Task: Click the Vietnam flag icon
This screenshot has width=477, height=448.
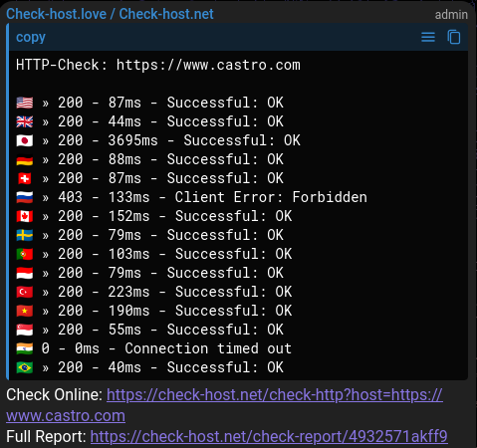Action: tap(25, 311)
